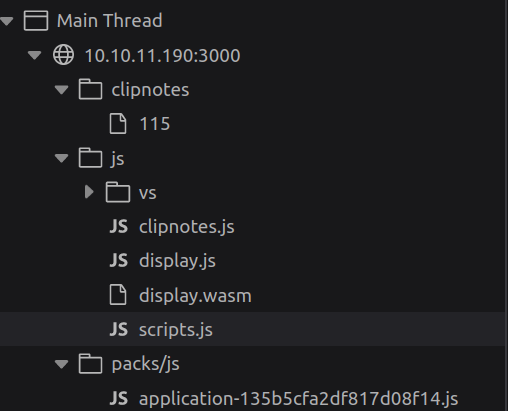Collapse the clipnotes folder arrow
Screen dimensions: 508x411
tap(61, 90)
